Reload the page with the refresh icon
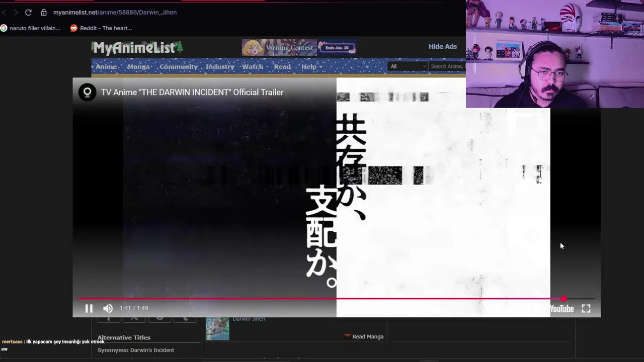Viewport: 644px width, 362px height. [28, 12]
